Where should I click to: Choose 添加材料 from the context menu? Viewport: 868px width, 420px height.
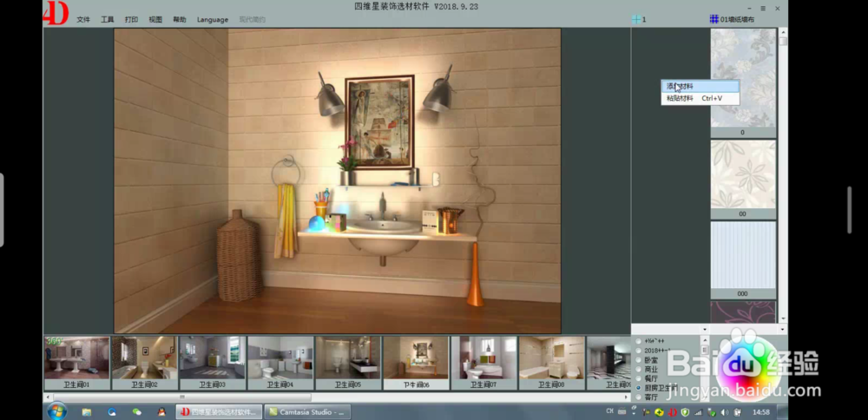click(700, 86)
